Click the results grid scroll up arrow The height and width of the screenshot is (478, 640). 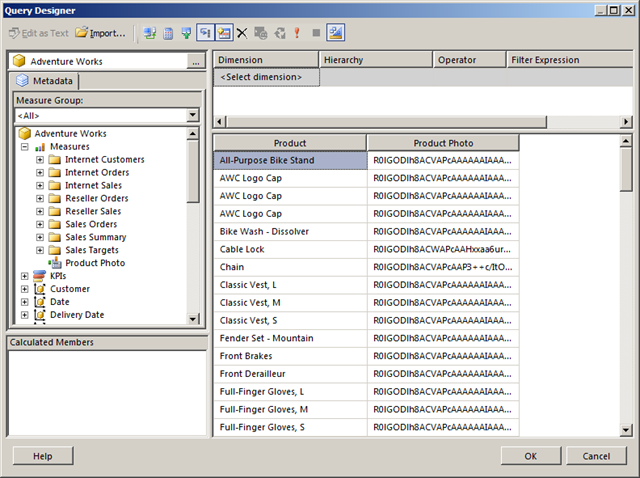[x=626, y=142]
